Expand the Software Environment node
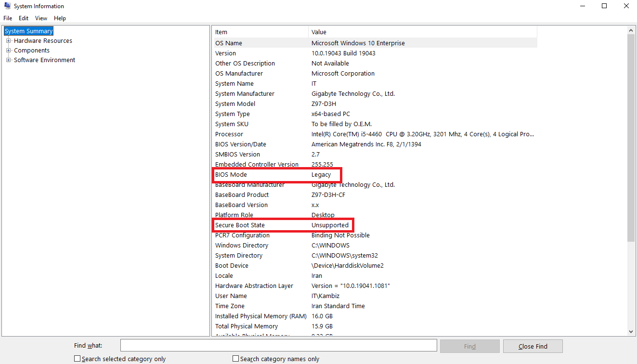 [8, 60]
